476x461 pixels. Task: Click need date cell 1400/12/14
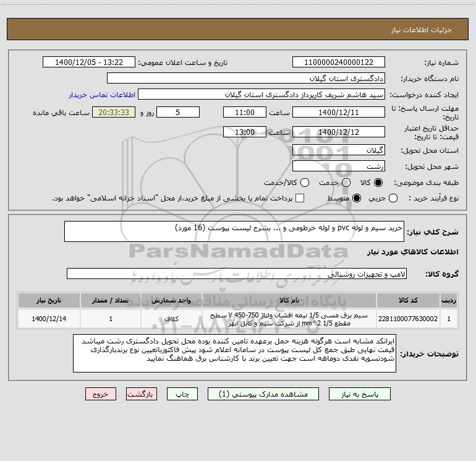tap(49, 319)
